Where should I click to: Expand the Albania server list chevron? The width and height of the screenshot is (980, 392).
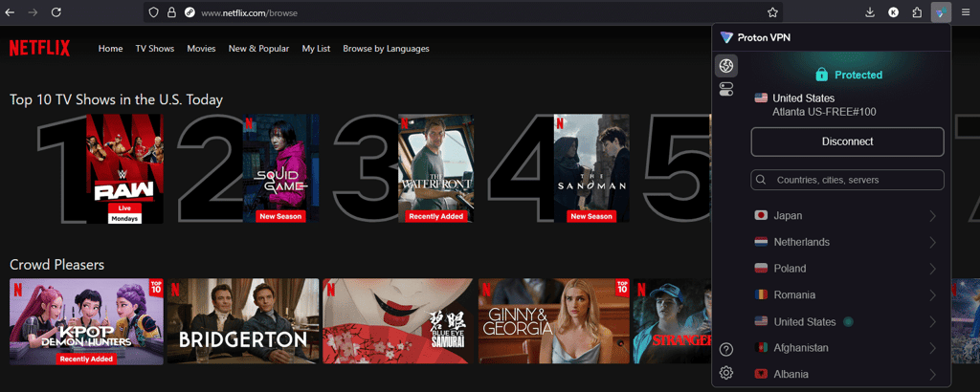[932, 375]
